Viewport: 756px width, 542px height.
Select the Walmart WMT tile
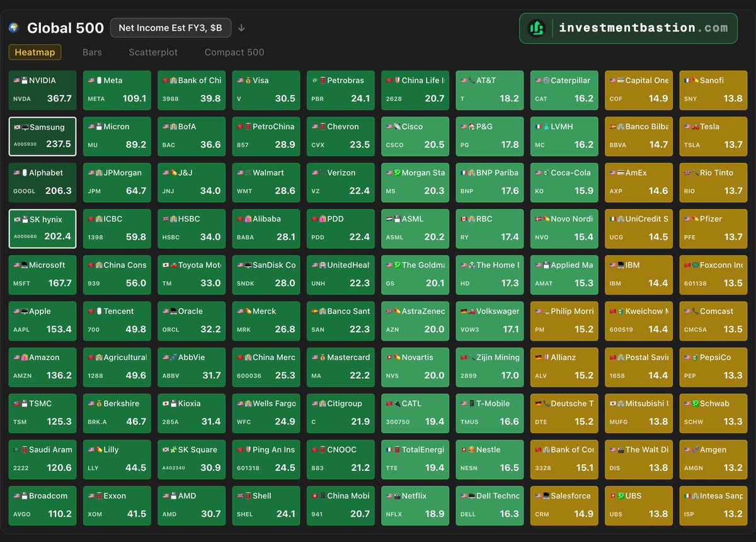pos(266,183)
